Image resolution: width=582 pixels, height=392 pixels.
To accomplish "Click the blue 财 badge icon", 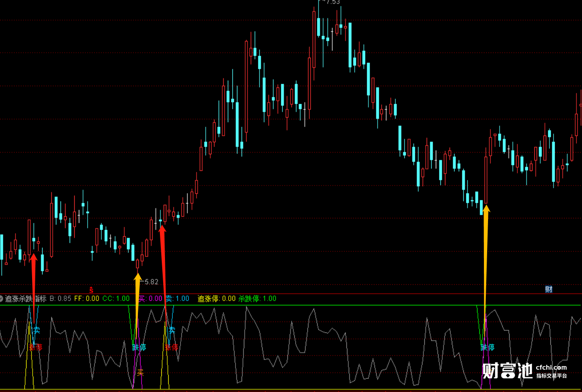I will 549,289.
